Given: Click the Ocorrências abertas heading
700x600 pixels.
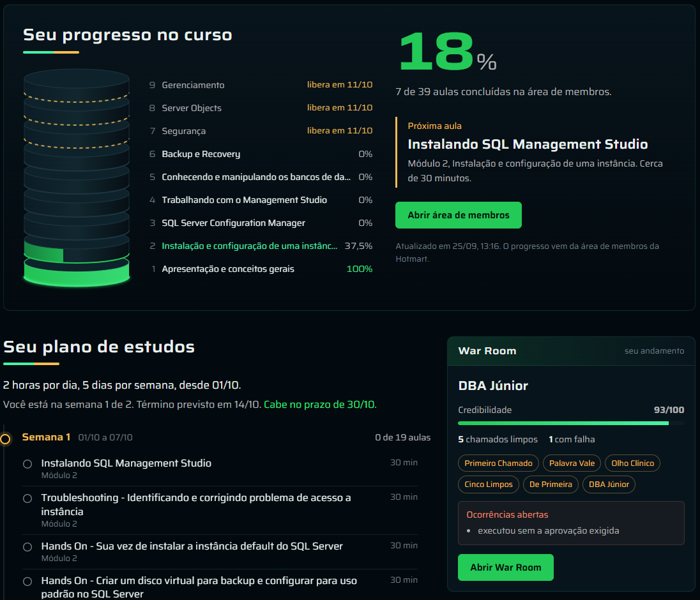Looking at the screenshot, I should (x=507, y=515).
